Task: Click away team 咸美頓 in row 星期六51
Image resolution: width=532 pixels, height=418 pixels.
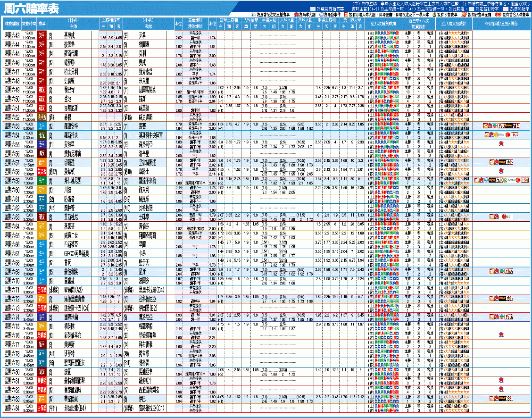Action: pyautogui.click(x=144, y=108)
